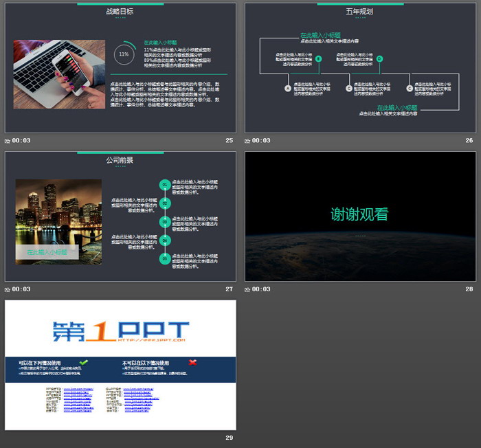The height and width of the screenshot is (448, 481).
Task: Select the 战略目标 slide thumbnail
Action: click(x=120, y=67)
